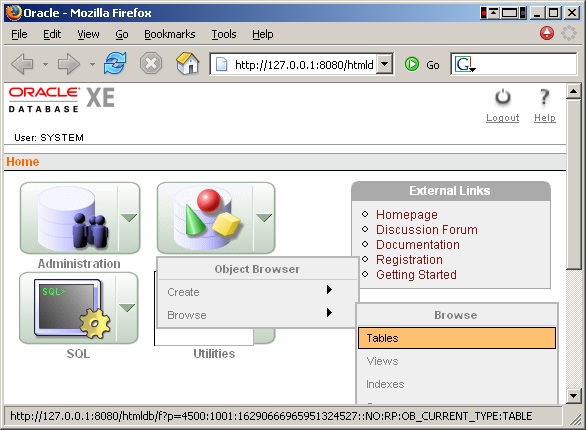Click the browser Back arrow button

pos(22,64)
